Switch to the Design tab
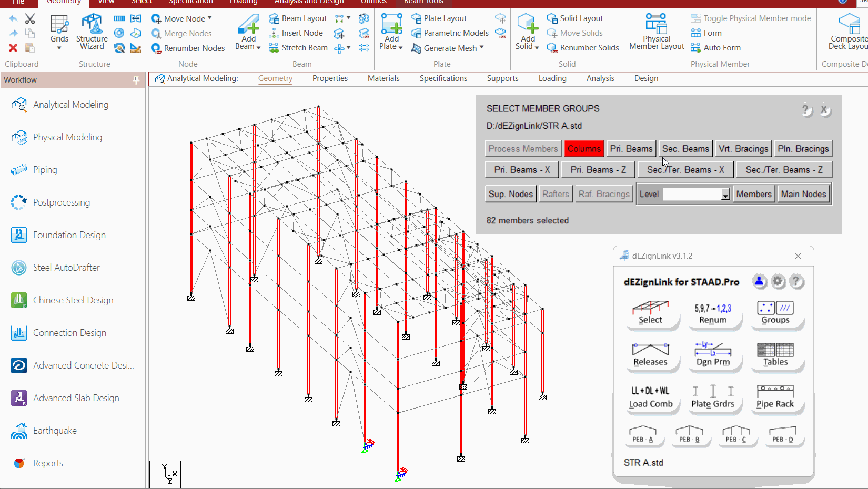The image size is (868, 489). [x=646, y=78]
